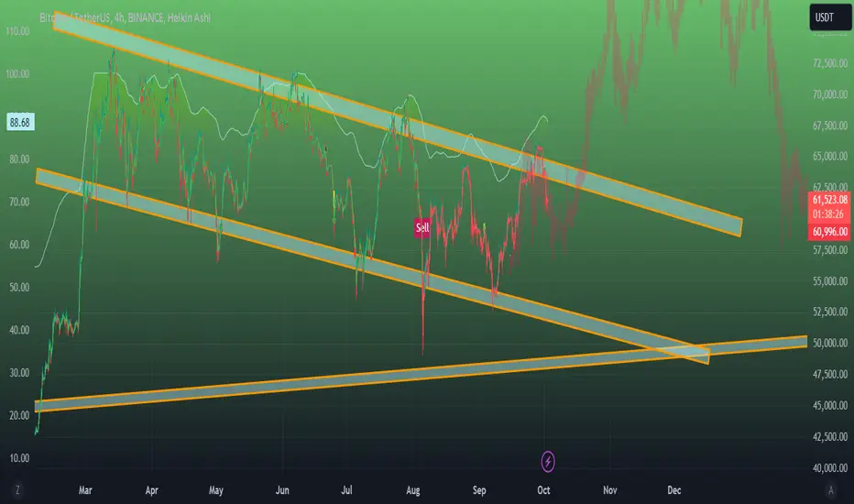The width and height of the screenshot is (854, 504).
Task: Click the Nov label on time axis
Action: tap(610, 490)
